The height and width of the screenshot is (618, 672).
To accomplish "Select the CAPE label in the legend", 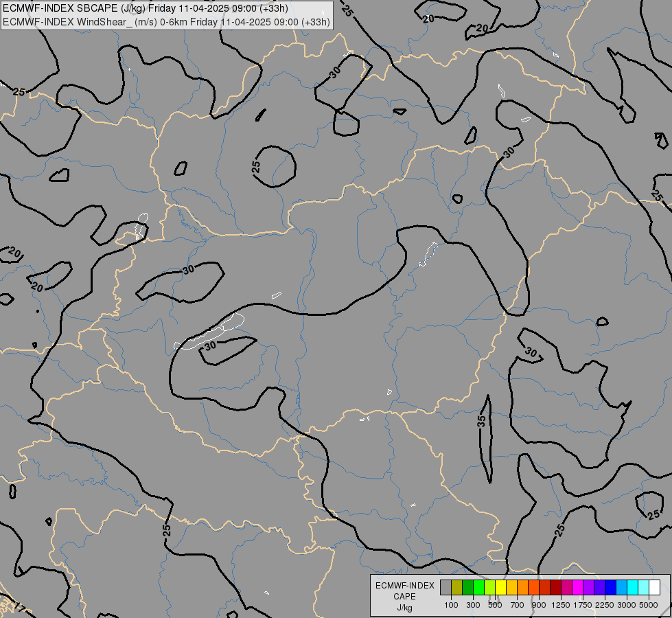I will coord(404,597).
